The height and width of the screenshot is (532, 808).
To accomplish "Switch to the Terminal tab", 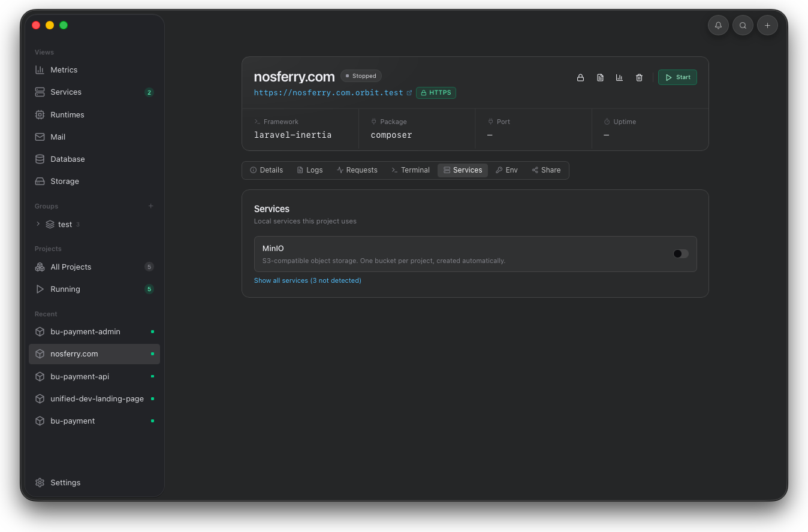I will [411, 170].
